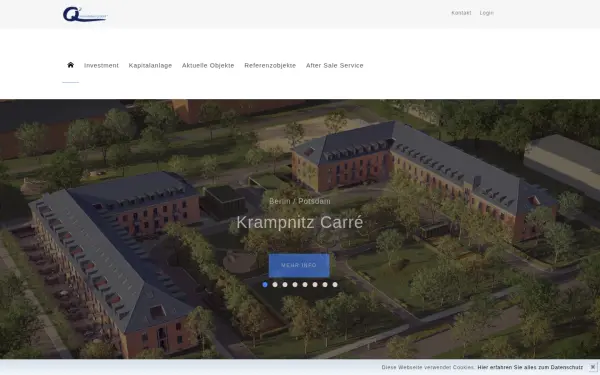
Task: Go to the home icon in navigation
Action: pos(70,65)
